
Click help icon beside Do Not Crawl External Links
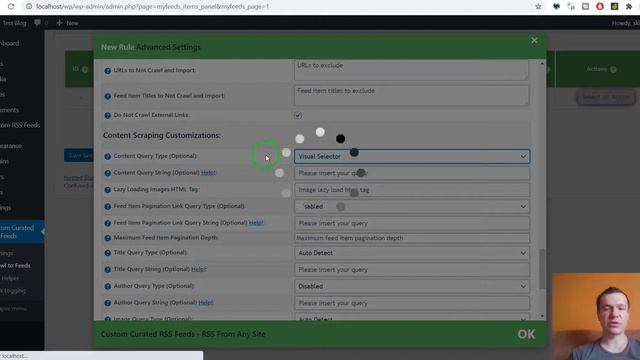click(x=108, y=116)
